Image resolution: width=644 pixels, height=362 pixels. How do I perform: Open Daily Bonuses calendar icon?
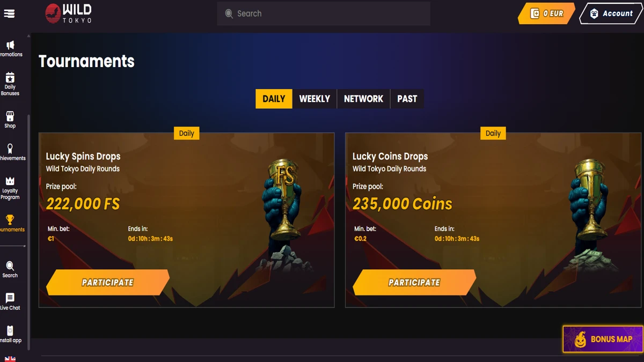pos(10,78)
